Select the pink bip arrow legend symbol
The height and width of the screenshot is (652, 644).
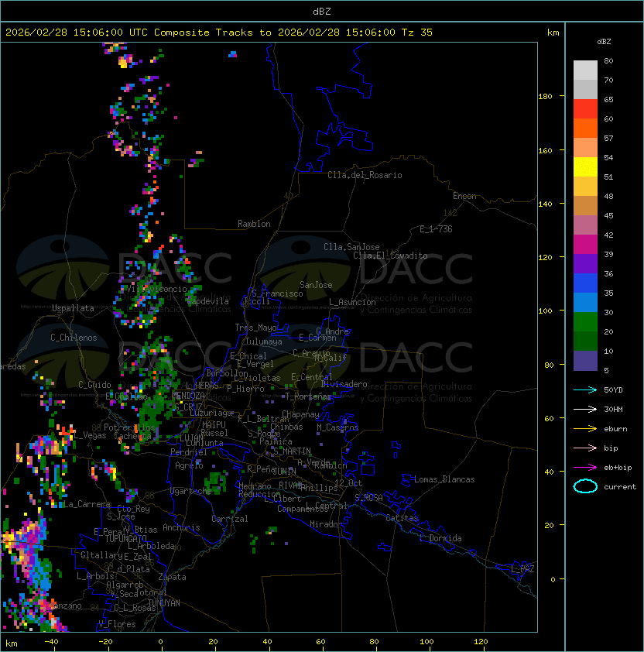point(585,448)
